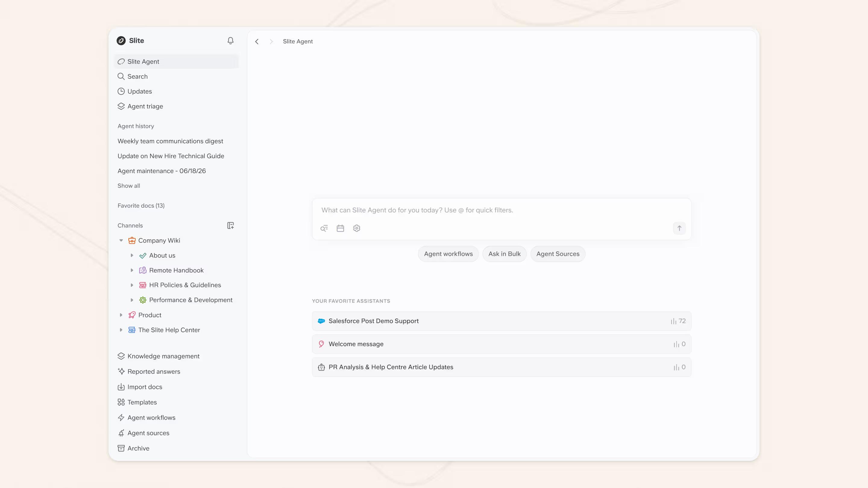Screen dimensions: 868x488
Task: Go forward with the right chevron
Action: pos(271,42)
